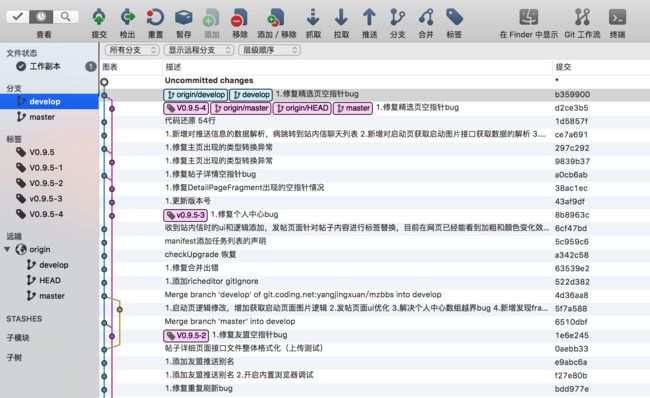This screenshot has height=398, width=650.
Task: Click the greyed 添加 (Add) toolbar icon
Action: [211, 18]
